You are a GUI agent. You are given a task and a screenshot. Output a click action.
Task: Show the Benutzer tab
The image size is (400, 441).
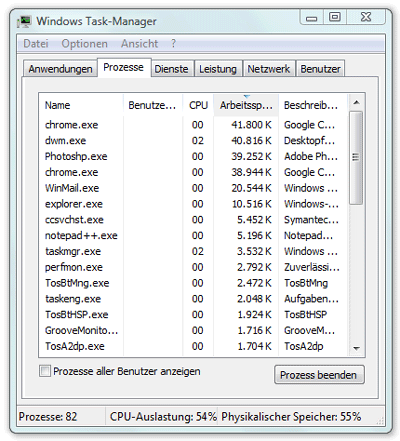pos(320,69)
